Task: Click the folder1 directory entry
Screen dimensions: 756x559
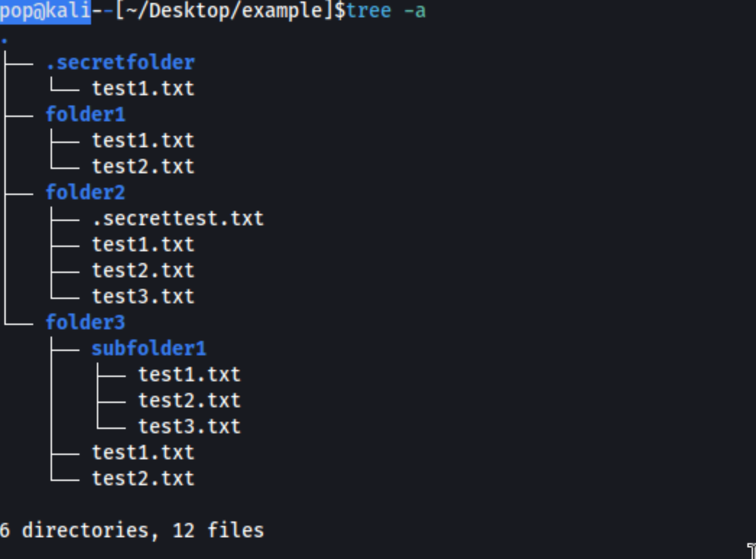Action: (x=85, y=115)
